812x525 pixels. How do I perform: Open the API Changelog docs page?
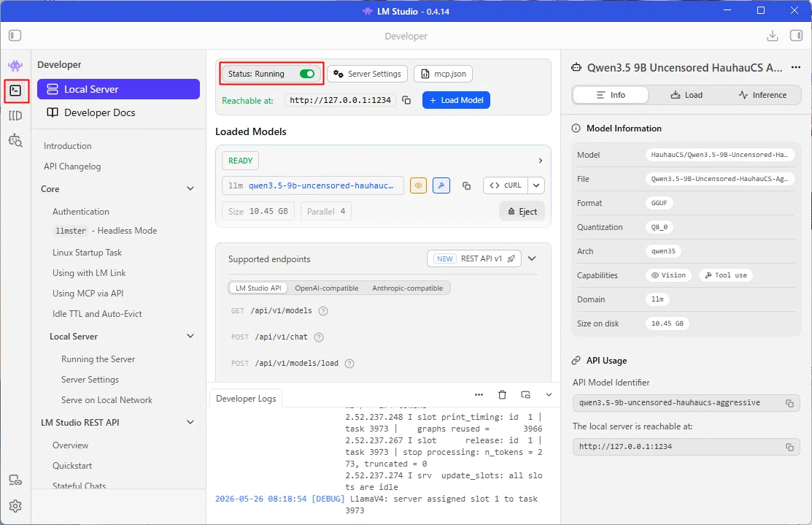click(x=72, y=166)
